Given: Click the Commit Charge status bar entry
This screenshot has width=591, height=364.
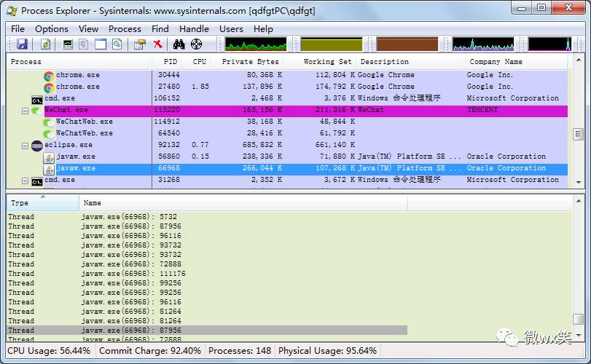Looking at the screenshot, I should [149, 351].
